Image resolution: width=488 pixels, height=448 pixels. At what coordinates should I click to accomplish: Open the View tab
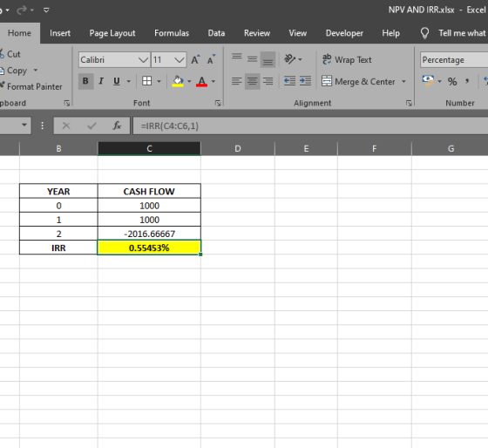tap(298, 33)
